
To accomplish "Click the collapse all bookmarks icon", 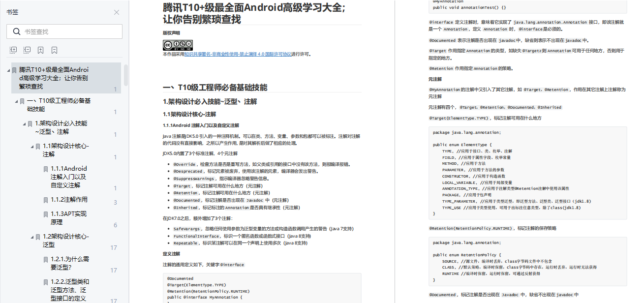I will point(27,50).
